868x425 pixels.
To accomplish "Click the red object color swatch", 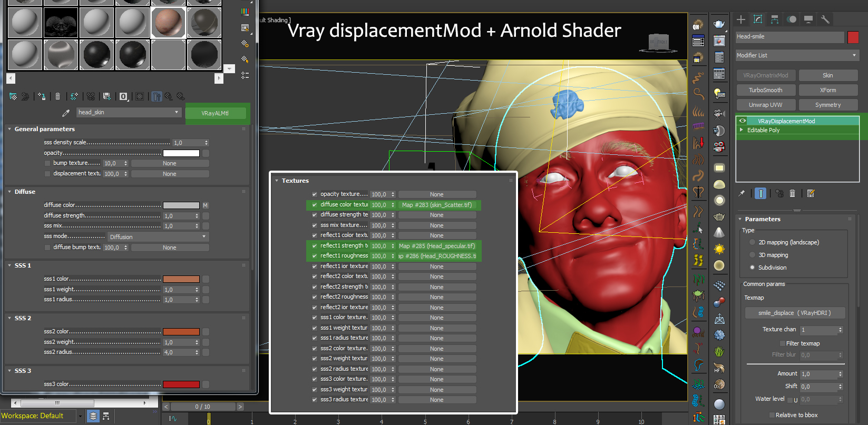I will (853, 37).
